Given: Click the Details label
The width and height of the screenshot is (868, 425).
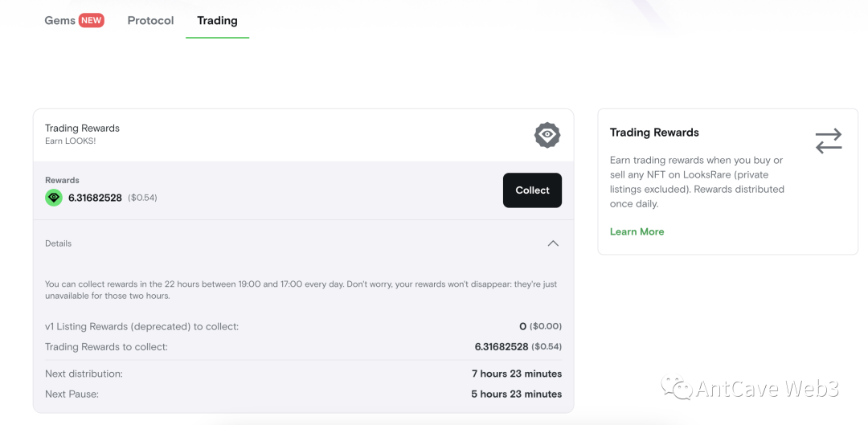Looking at the screenshot, I should 58,243.
